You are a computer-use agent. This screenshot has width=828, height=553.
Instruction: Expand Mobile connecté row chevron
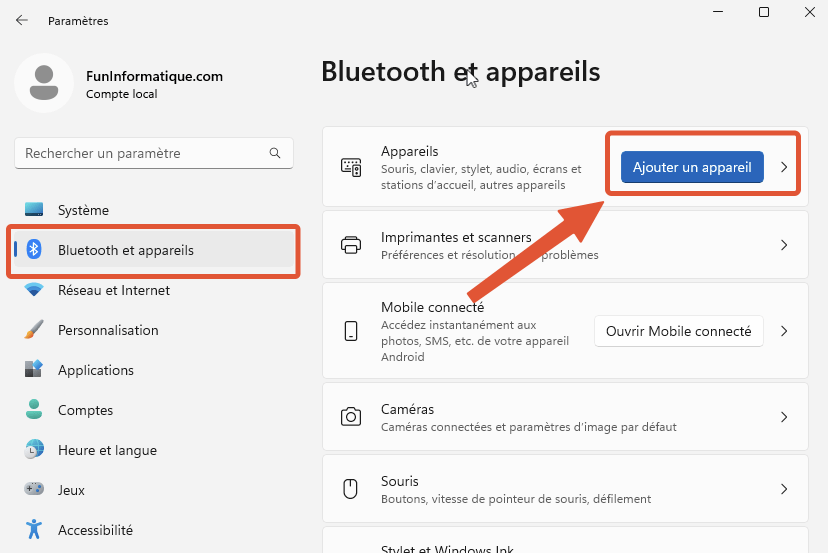click(784, 331)
